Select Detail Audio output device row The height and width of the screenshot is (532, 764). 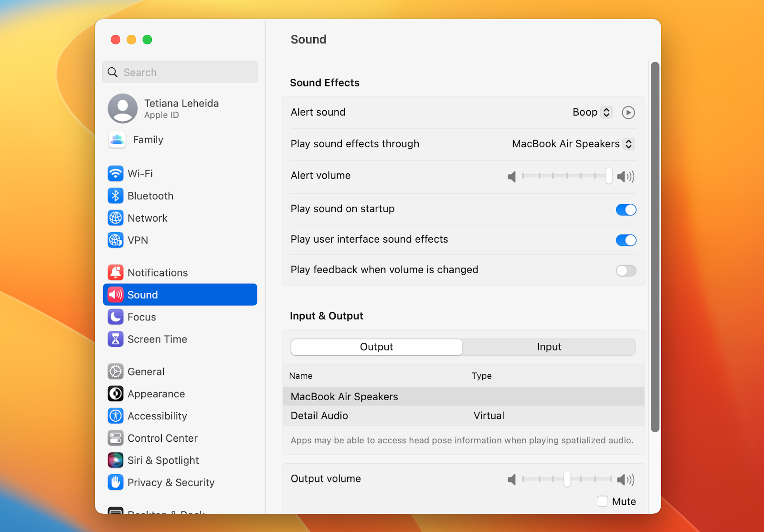coord(463,415)
